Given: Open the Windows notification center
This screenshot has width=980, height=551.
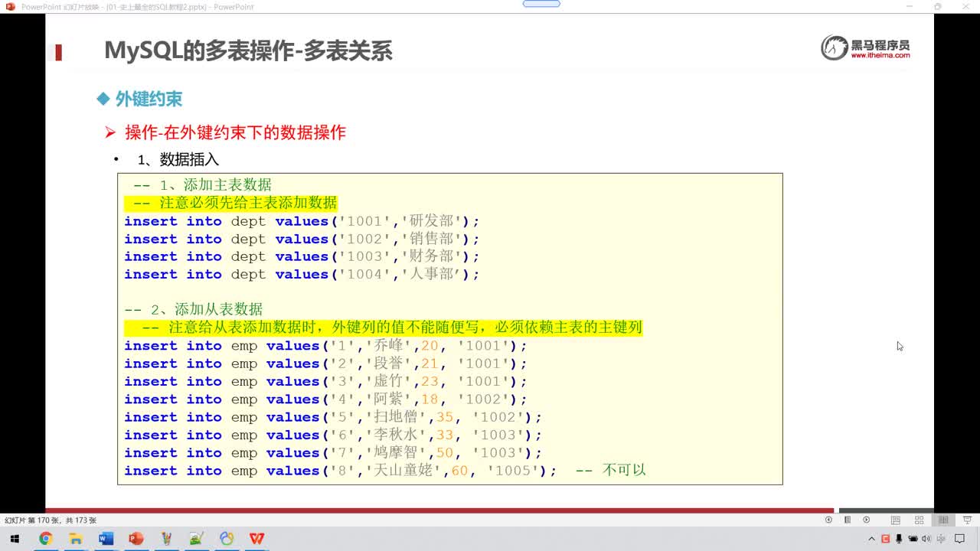Looking at the screenshot, I should (x=960, y=539).
